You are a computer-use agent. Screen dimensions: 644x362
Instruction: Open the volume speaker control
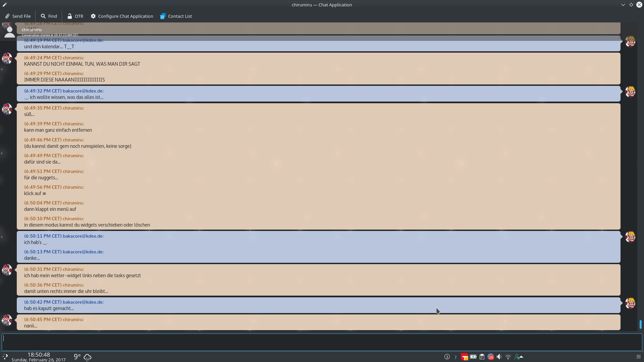coord(499,357)
